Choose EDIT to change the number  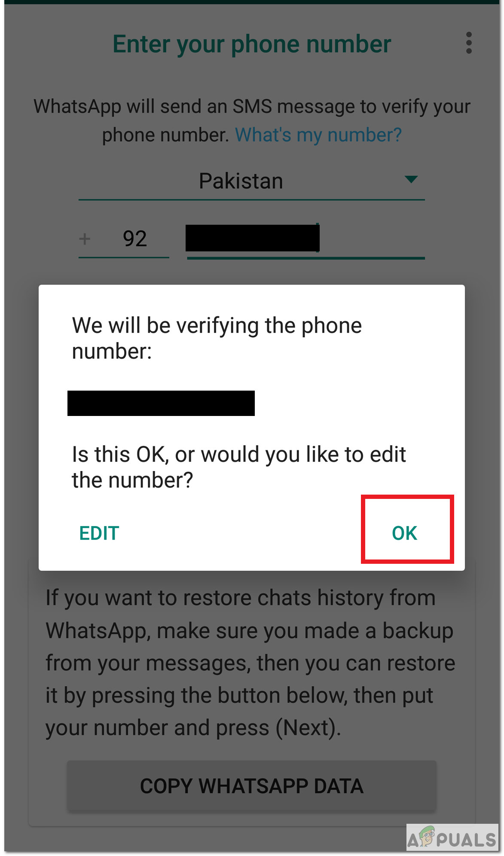click(99, 533)
